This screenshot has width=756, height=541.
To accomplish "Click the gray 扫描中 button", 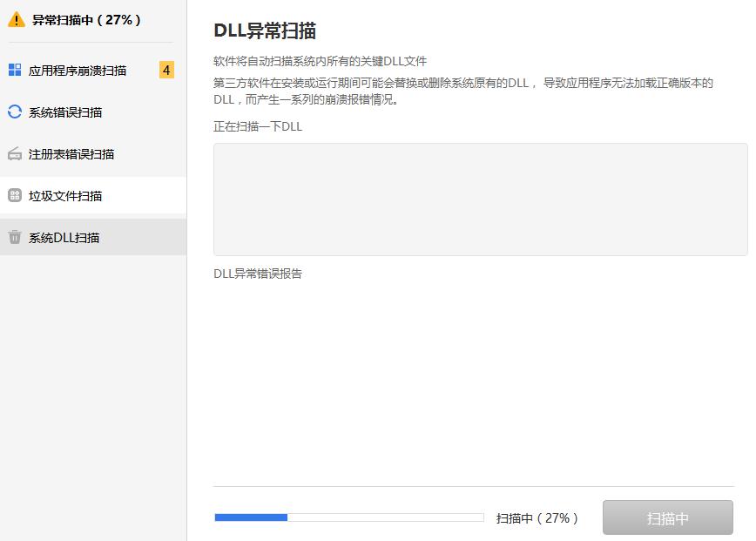I will pyautogui.click(x=667, y=517).
